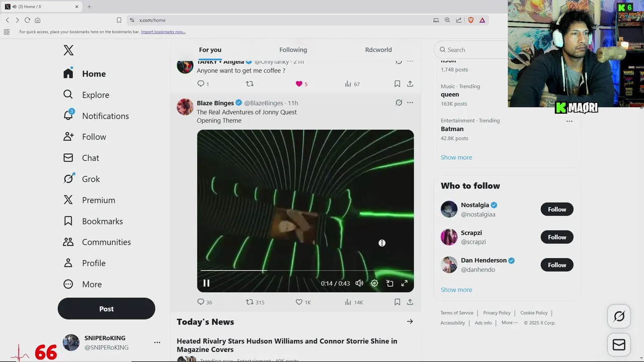Reply to Blaze Binges post with 36 replies
This screenshot has width=644, height=362.
[204, 302]
